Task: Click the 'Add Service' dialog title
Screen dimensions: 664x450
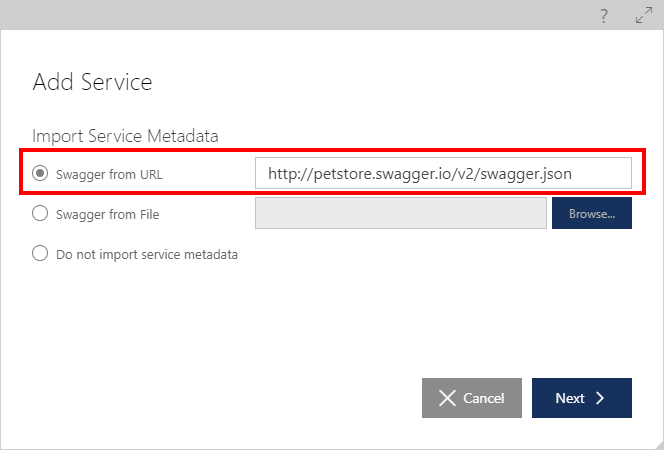Action: click(x=92, y=82)
